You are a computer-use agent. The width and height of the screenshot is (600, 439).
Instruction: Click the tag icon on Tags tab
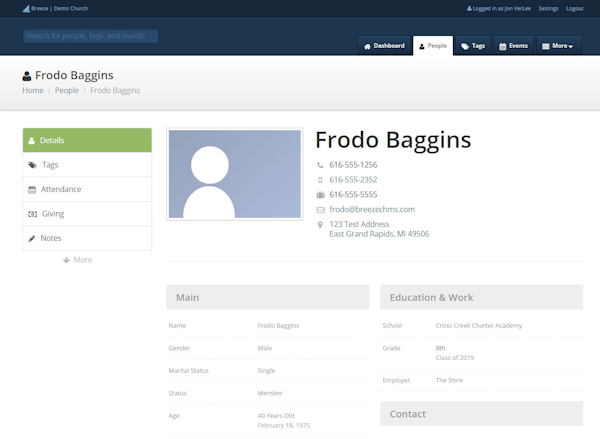coord(465,46)
